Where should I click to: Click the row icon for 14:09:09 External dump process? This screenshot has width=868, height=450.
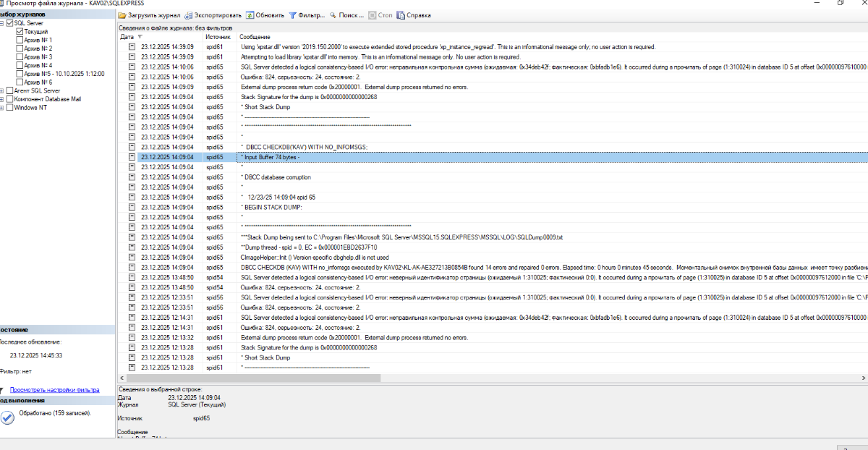tap(132, 87)
